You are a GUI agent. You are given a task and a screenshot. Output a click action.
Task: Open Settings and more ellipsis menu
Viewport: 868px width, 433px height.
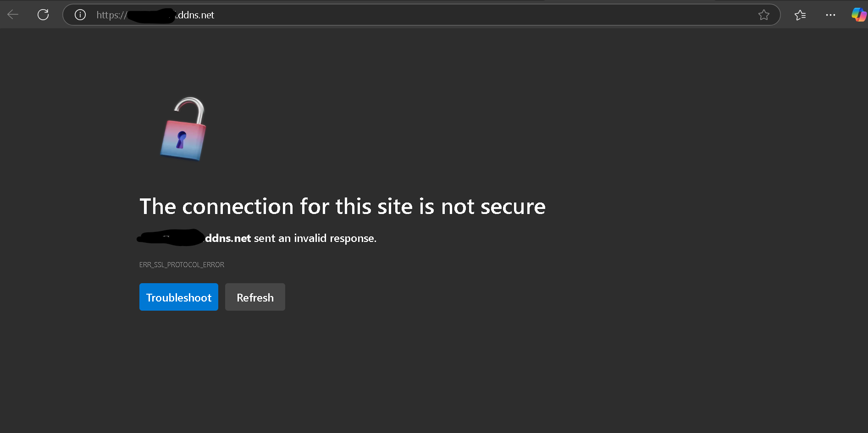point(830,15)
